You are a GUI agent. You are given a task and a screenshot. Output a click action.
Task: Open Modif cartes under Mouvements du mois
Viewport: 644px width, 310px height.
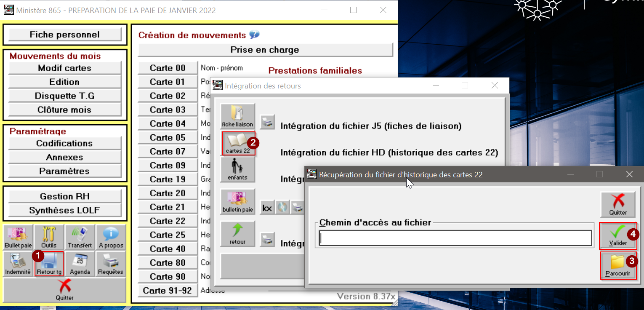(65, 68)
